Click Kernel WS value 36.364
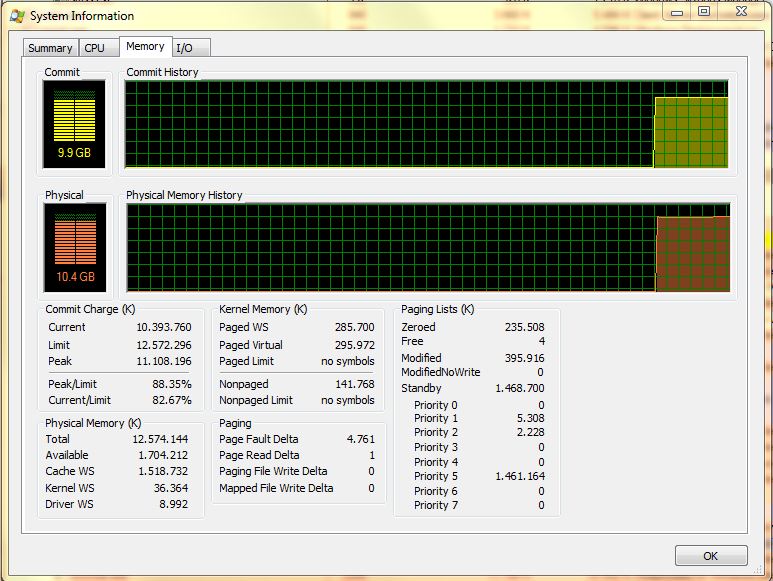Screen dimensions: 773x581 tap(171, 488)
